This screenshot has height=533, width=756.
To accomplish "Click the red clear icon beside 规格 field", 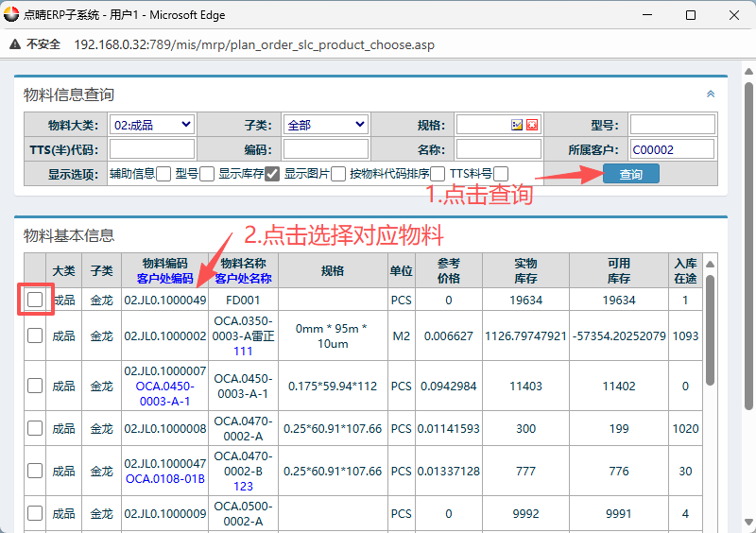I will tap(532, 125).
